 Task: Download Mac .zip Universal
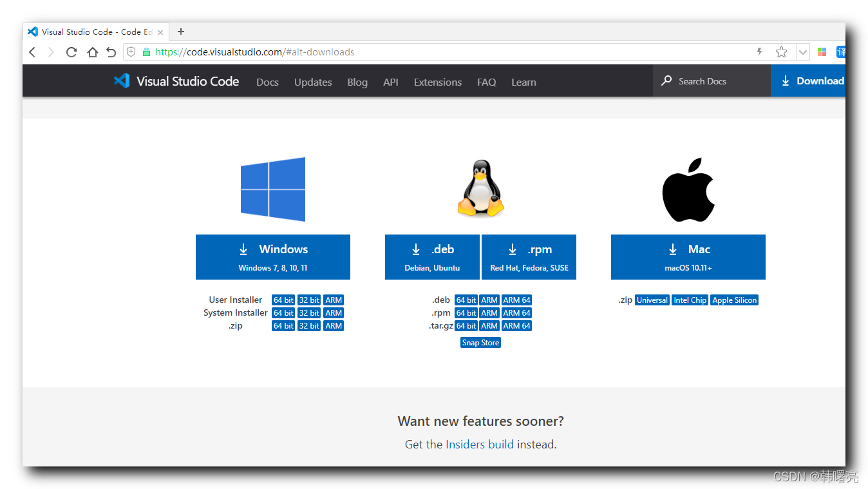[x=652, y=300]
